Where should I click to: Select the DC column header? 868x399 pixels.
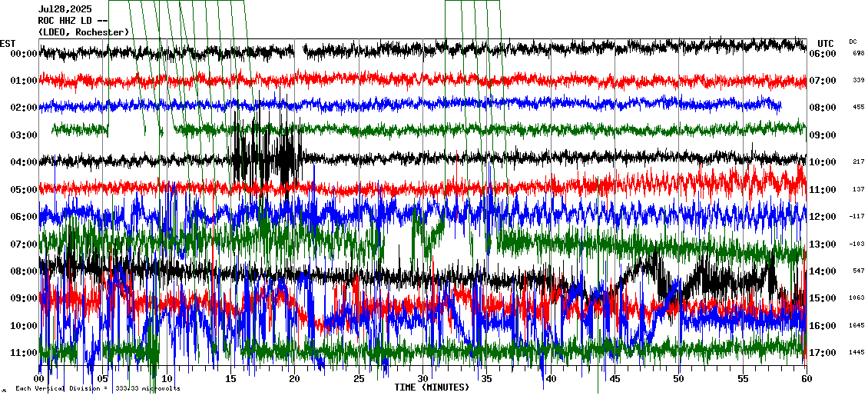pos(853,42)
